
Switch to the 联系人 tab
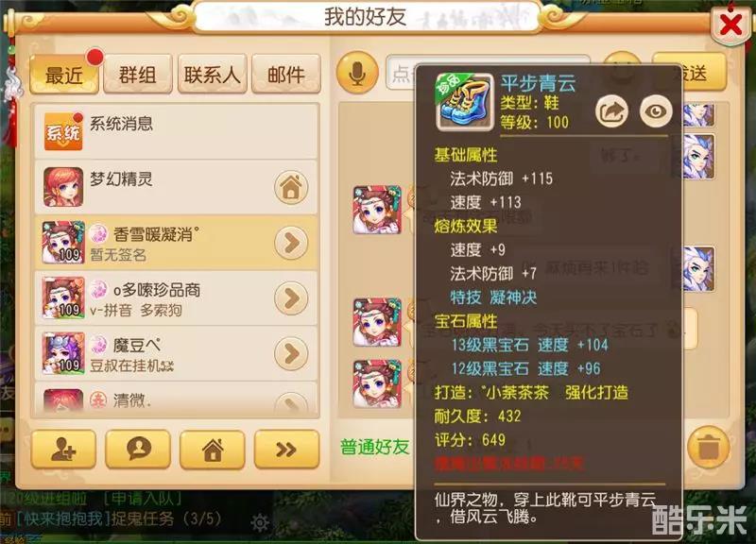[x=212, y=75]
